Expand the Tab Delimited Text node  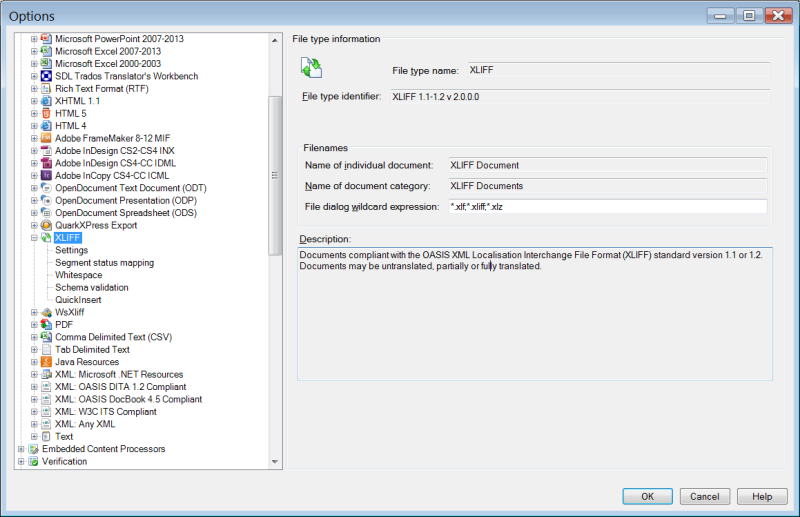(34, 349)
